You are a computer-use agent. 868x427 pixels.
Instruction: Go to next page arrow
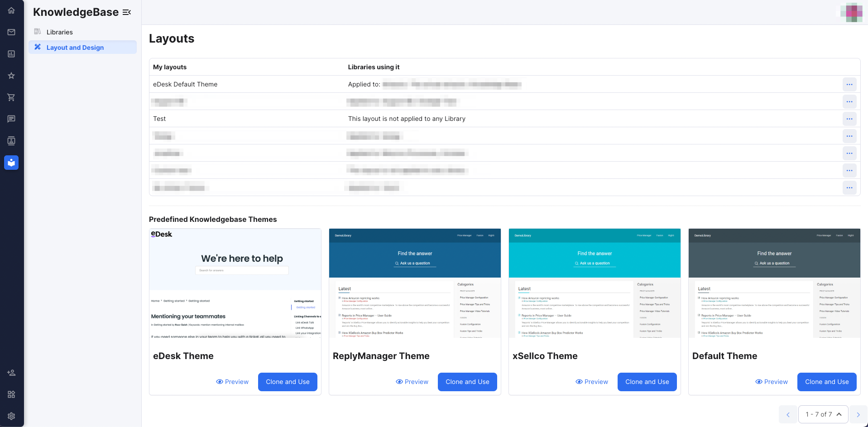(858, 414)
